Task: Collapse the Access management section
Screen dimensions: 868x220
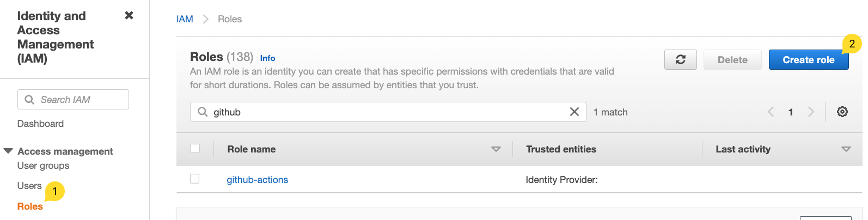Action: (x=8, y=151)
